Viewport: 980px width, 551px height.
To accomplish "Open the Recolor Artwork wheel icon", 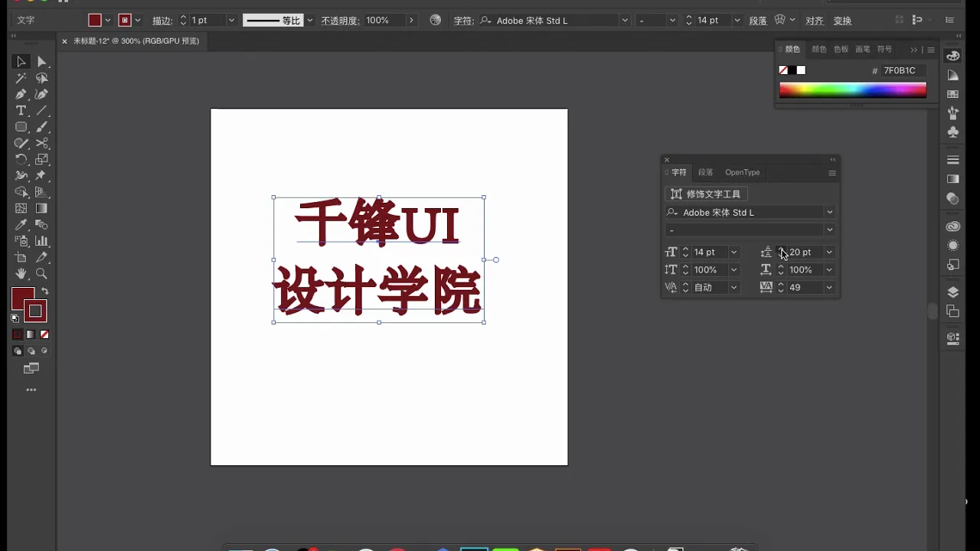I will pyautogui.click(x=436, y=21).
